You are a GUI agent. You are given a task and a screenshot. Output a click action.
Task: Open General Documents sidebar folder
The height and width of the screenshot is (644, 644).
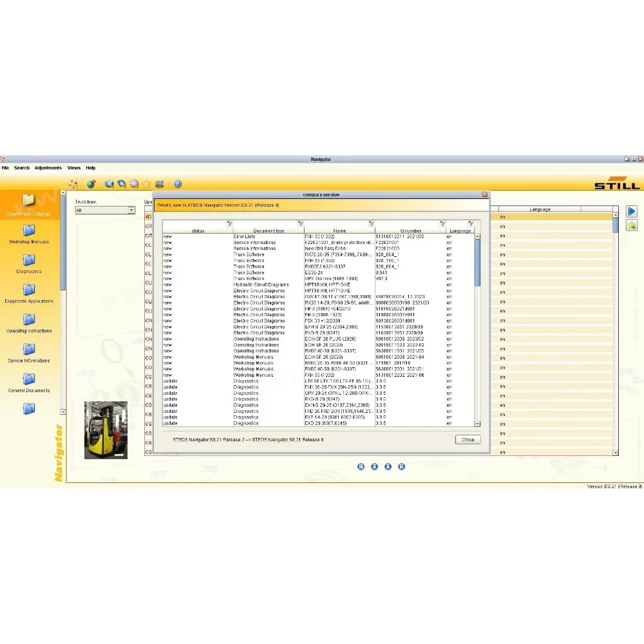tap(29, 383)
